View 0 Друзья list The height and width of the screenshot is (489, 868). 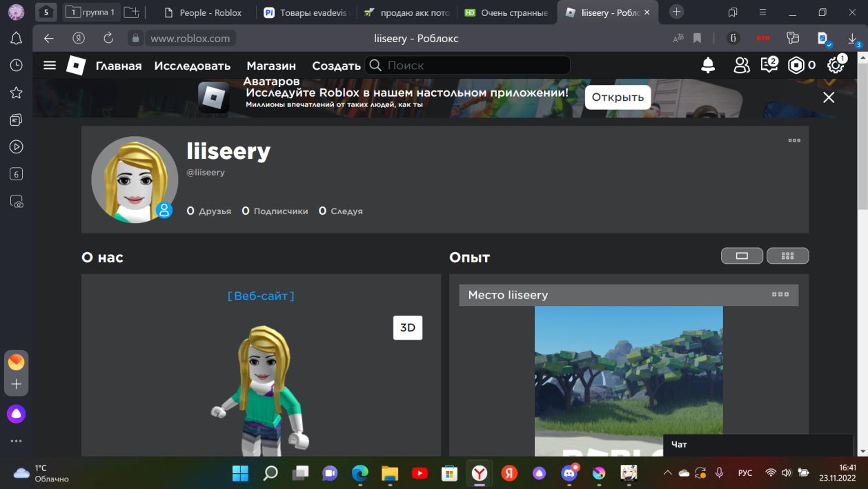tap(209, 211)
